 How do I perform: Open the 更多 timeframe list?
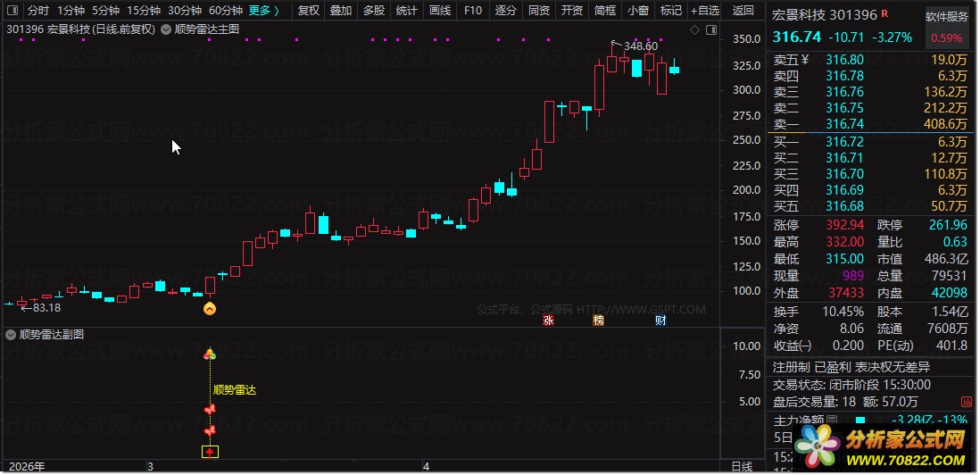(263, 11)
